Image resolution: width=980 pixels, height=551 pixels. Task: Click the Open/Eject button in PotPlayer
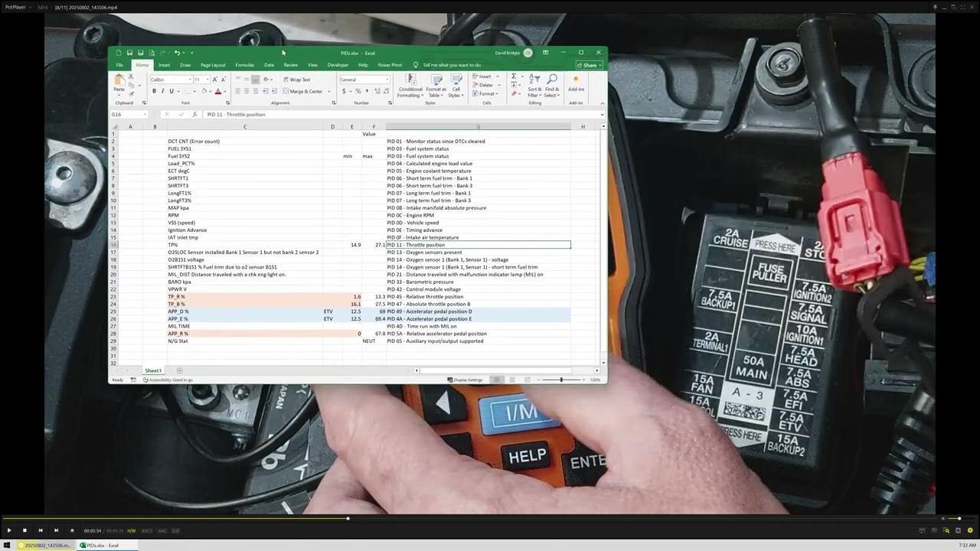[72, 530]
